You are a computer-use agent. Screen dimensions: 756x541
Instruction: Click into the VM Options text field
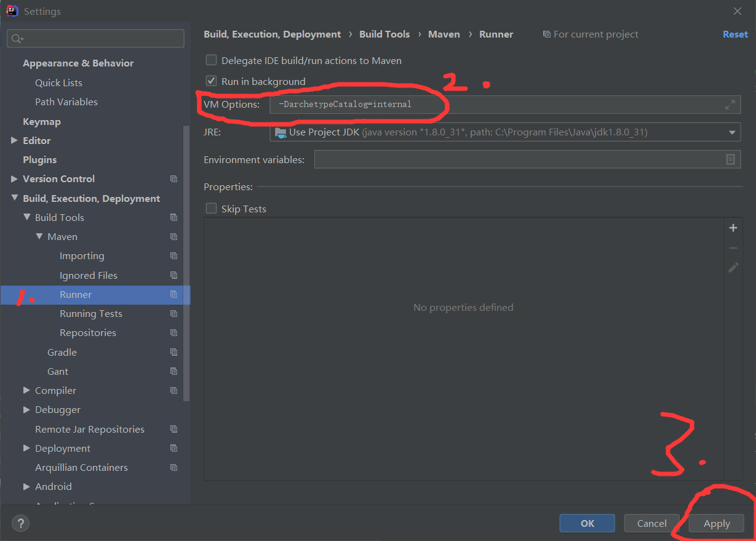pos(505,105)
